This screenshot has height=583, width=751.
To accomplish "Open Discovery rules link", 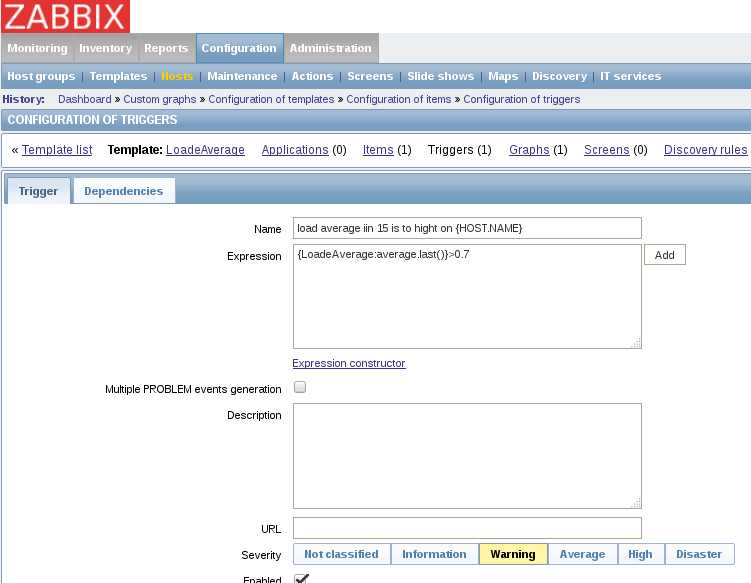I will click(x=705, y=150).
